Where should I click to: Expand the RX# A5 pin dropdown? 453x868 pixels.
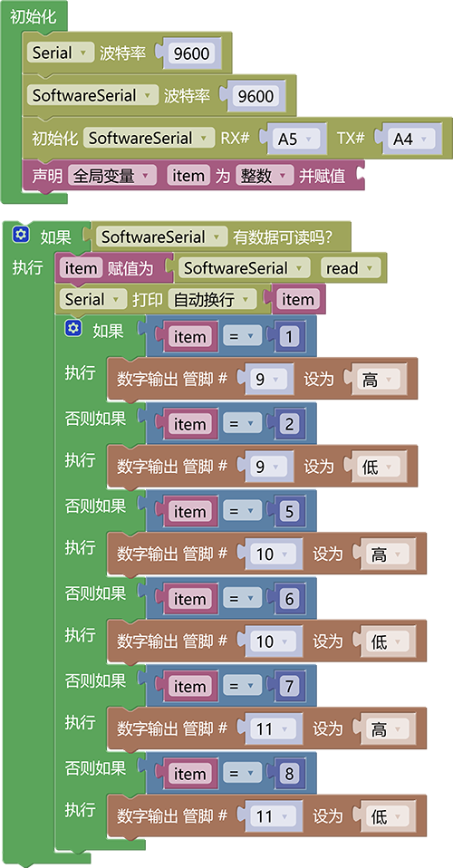(x=295, y=139)
